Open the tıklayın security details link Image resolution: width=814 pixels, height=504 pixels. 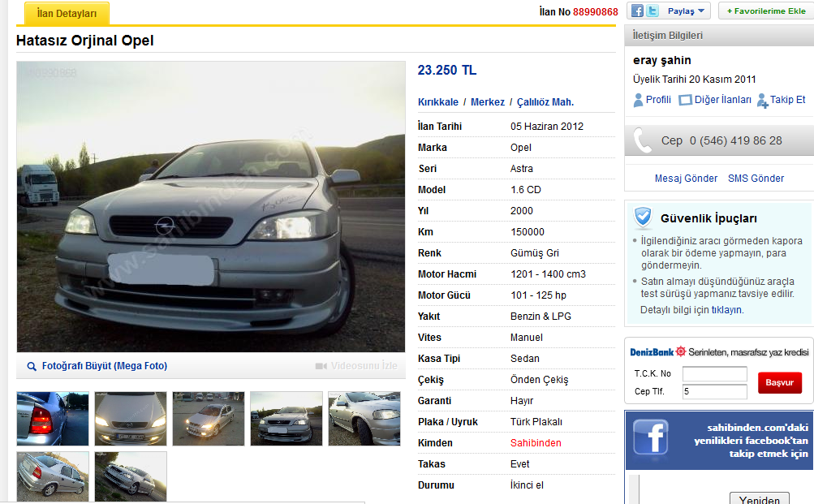coord(726,310)
